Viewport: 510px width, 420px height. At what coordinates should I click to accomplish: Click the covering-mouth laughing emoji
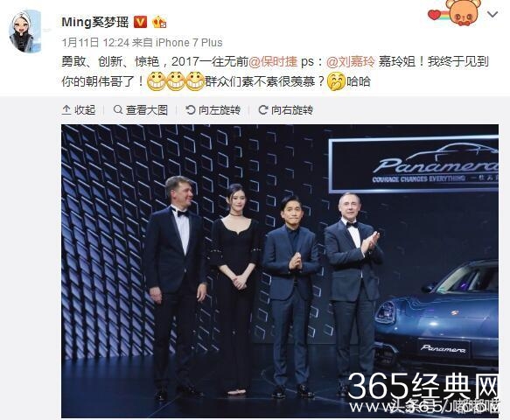coord(336,81)
